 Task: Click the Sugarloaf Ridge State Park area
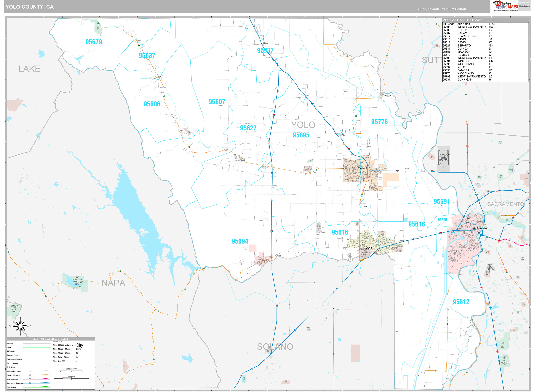click(x=14, y=309)
